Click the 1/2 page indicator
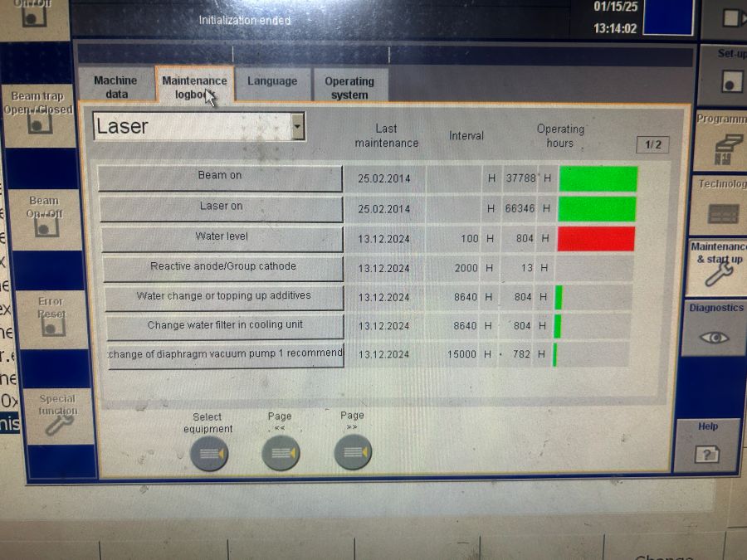 tap(652, 144)
